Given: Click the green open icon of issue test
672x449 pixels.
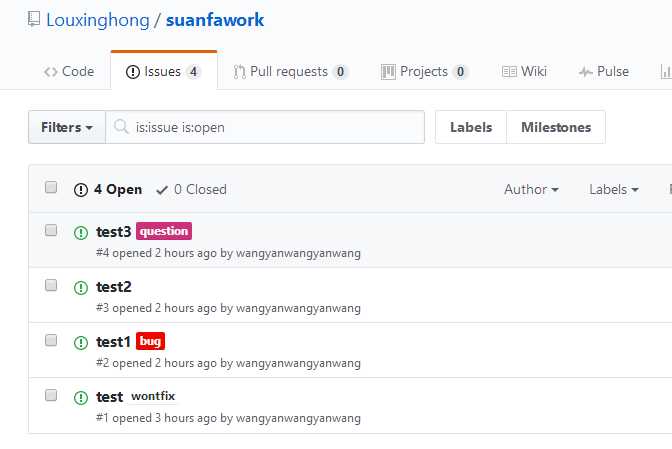Looking at the screenshot, I should (x=81, y=398).
